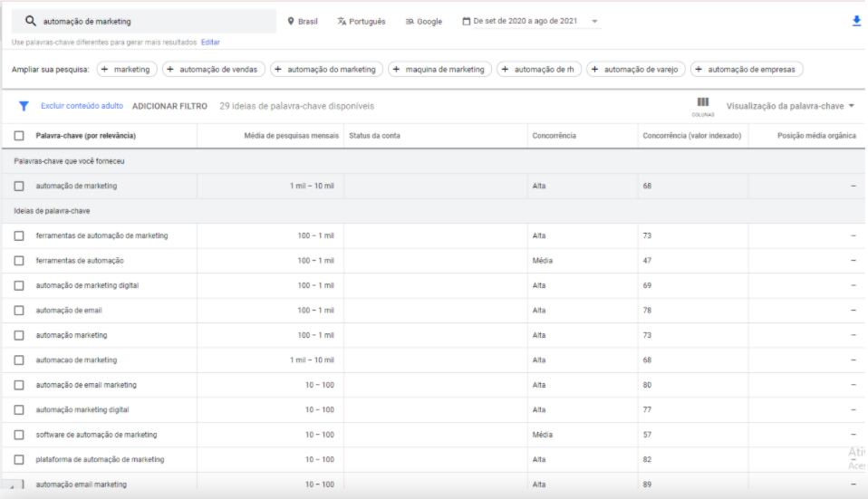Click the location pin icon for Brasil

pyautogui.click(x=291, y=21)
